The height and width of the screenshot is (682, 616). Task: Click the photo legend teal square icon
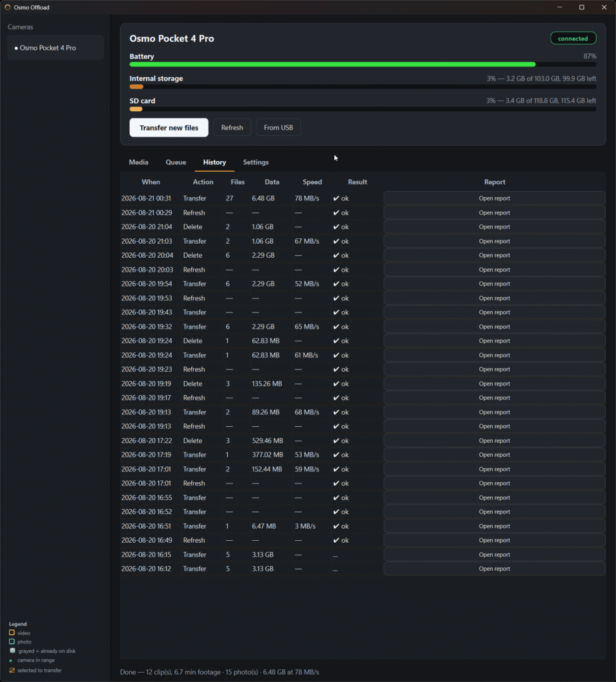(x=12, y=641)
